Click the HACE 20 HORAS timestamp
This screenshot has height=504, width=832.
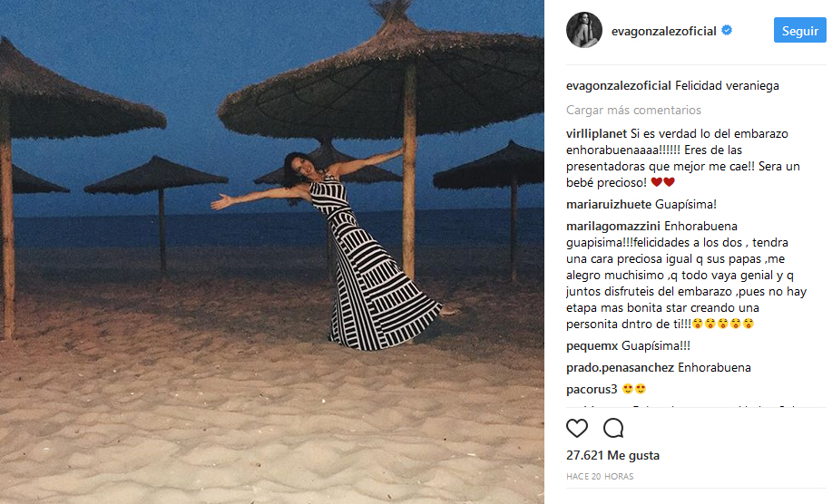point(600,477)
